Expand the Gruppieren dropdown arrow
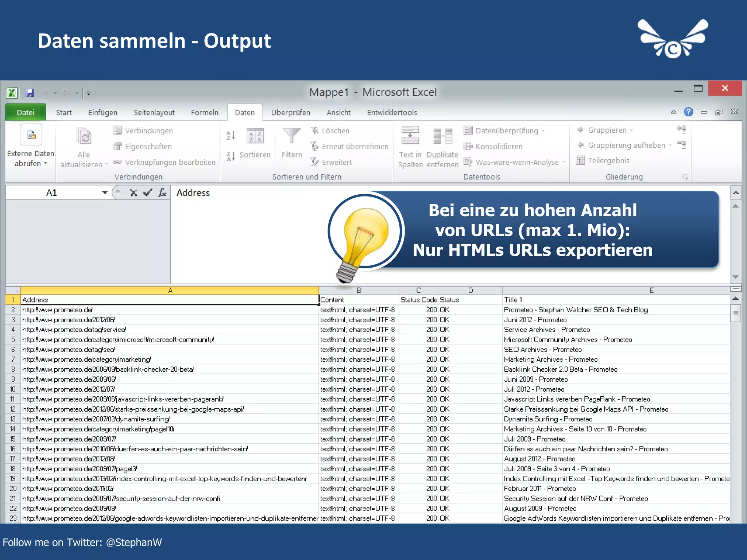This screenshot has height=560, width=747. (631, 130)
